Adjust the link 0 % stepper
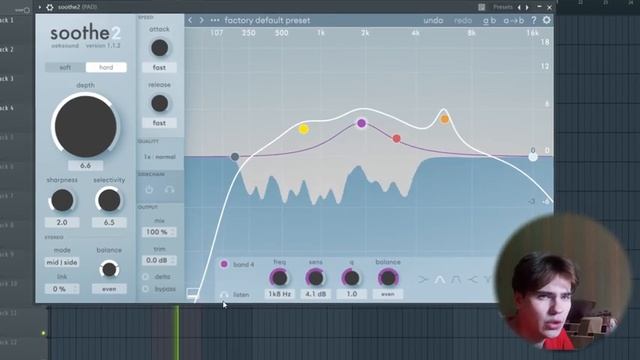Image resolution: width=640 pixels, height=360 pixels. (62, 289)
